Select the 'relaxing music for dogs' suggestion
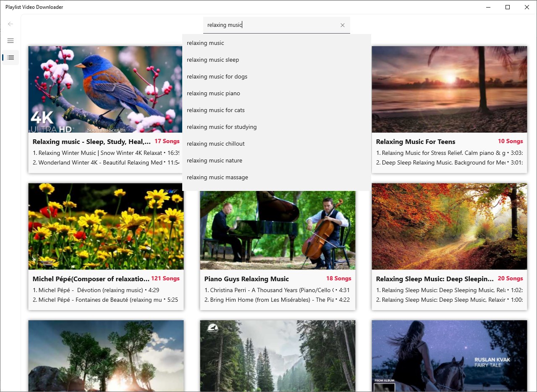Viewport: 537px width, 392px height. 276,76
